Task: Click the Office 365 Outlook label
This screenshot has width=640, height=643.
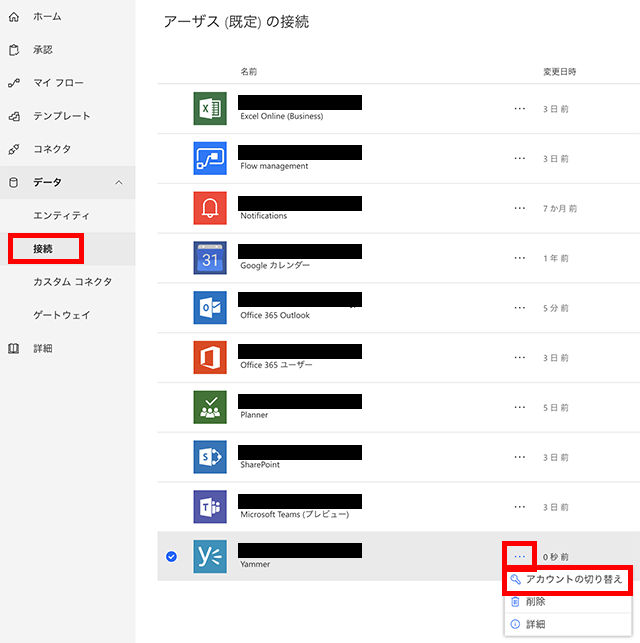Action: click(x=275, y=315)
